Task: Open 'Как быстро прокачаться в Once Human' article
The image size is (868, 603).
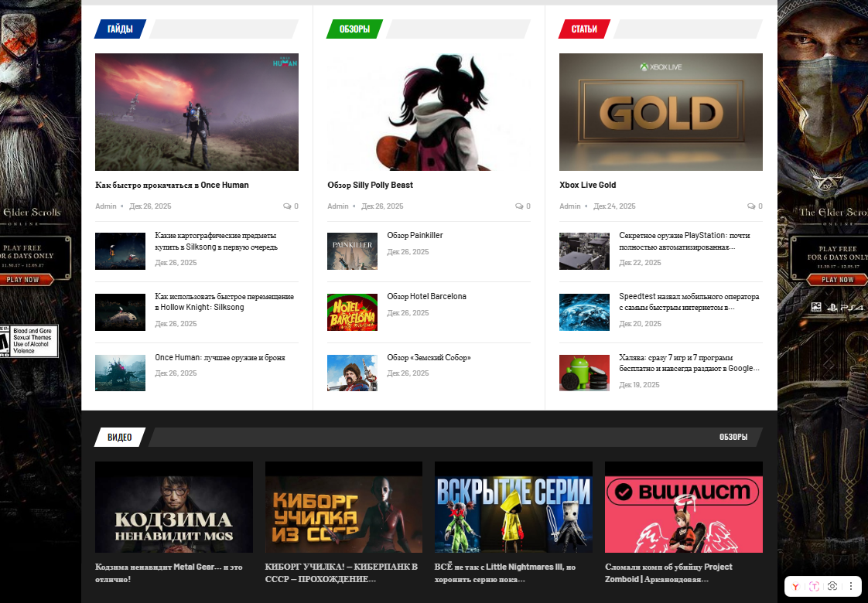Action: pos(172,185)
